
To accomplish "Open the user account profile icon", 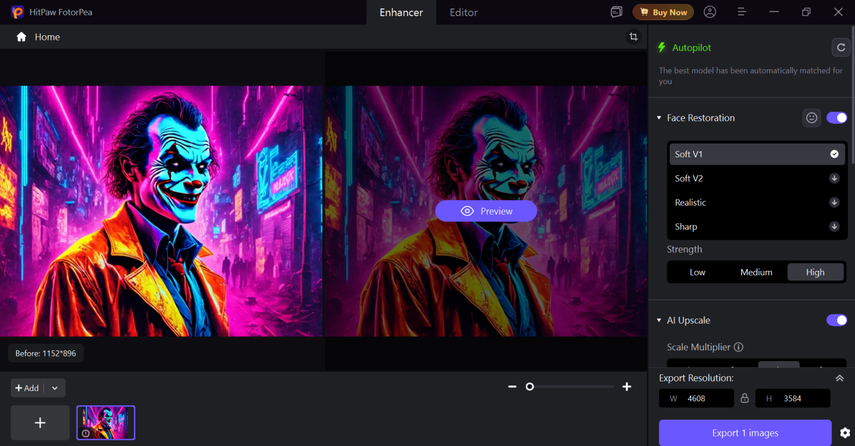I will tap(709, 12).
